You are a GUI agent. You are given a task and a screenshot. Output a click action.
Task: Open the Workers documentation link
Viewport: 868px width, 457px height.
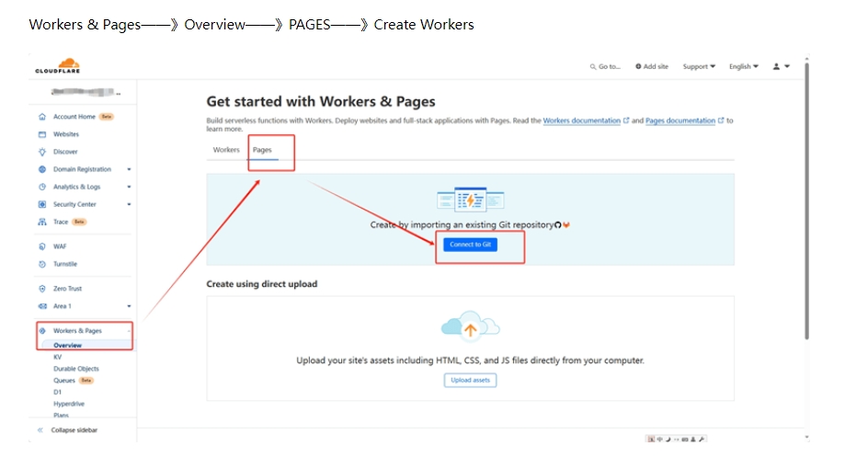coord(581,120)
